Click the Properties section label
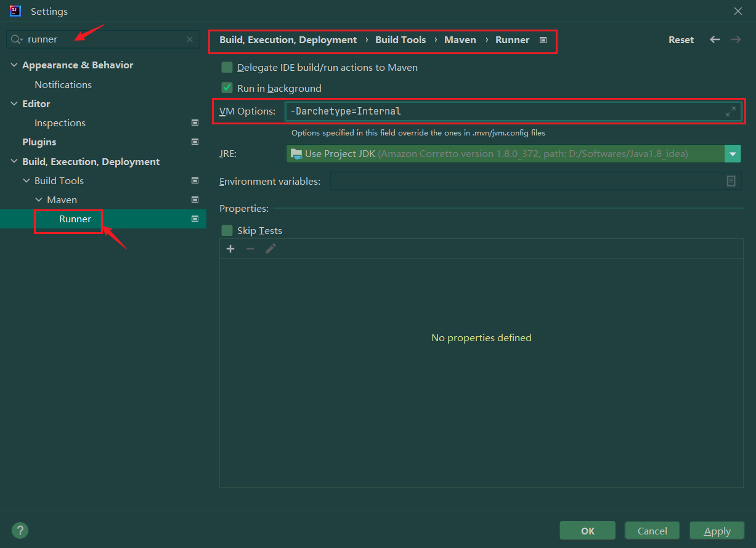The image size is (756, 548). click(x=244, y=209)
